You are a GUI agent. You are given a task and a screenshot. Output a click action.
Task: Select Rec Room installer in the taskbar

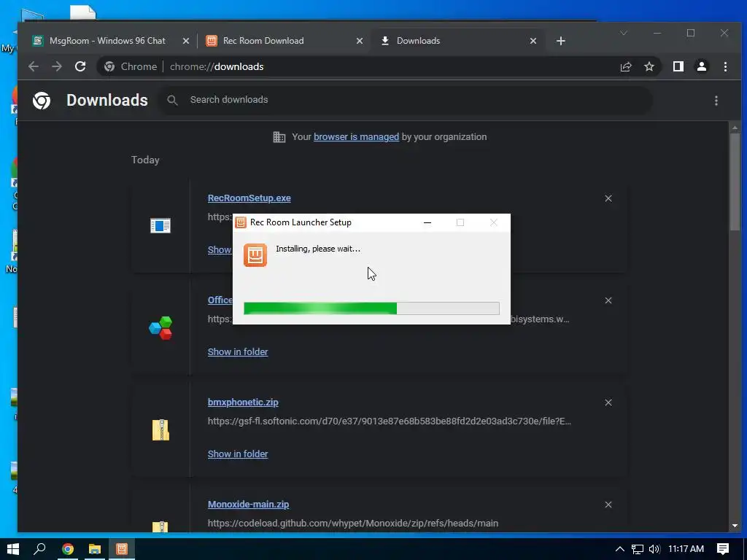point(122,549)
